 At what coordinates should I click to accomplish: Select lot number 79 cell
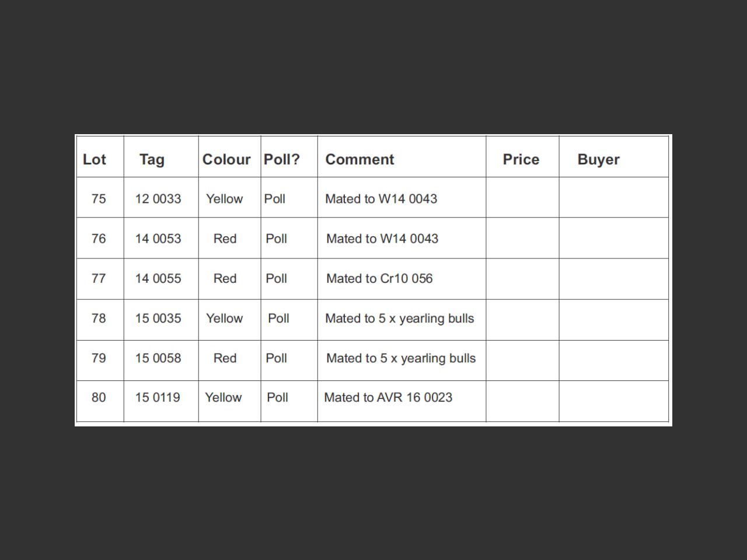[x=99, y=358]
